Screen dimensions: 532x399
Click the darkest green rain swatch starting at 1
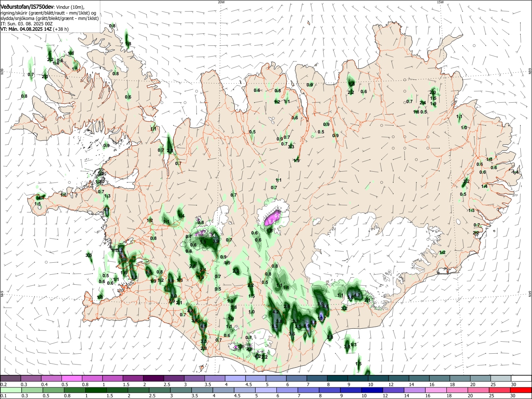click(96, 390)
